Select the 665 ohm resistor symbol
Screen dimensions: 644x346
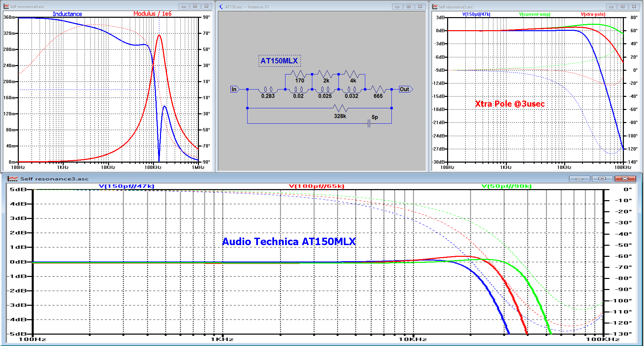tap(378, 89)
